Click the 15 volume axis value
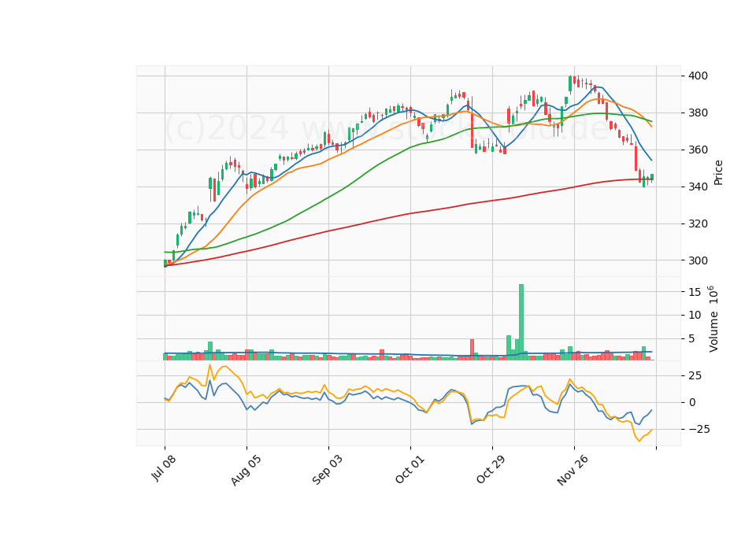Viewport: 756px width, 543px height. click(x=695, y=292)
